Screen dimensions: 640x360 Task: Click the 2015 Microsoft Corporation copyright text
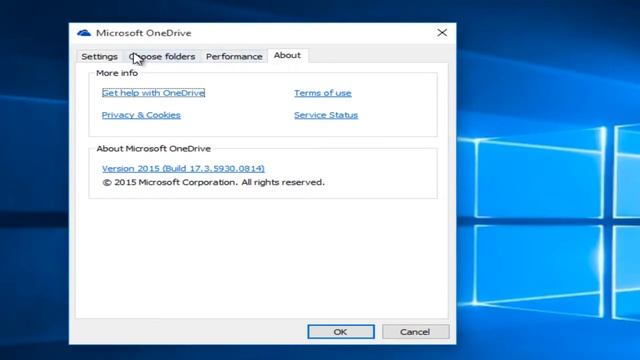click(213, 182)
